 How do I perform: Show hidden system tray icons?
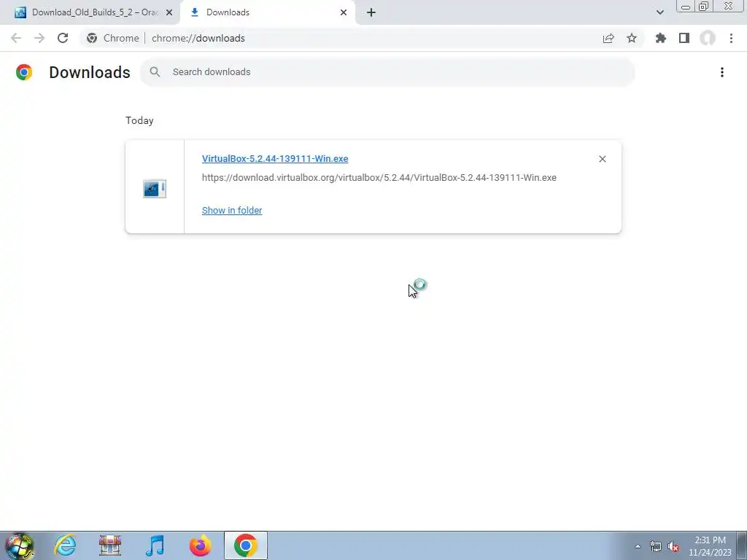pos(638,546)
